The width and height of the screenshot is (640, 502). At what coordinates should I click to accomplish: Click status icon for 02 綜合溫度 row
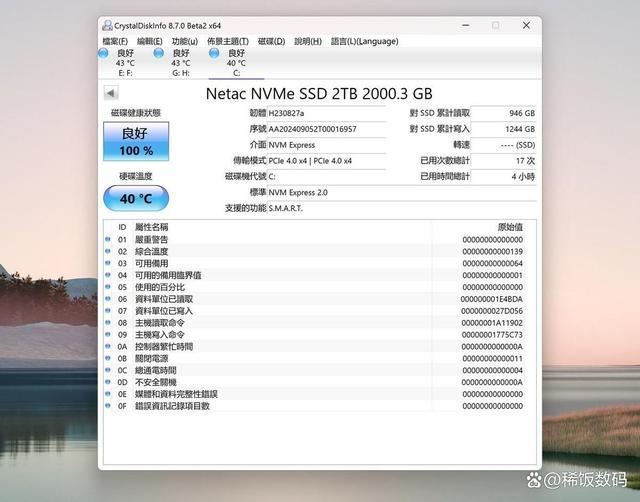(108, 252)
